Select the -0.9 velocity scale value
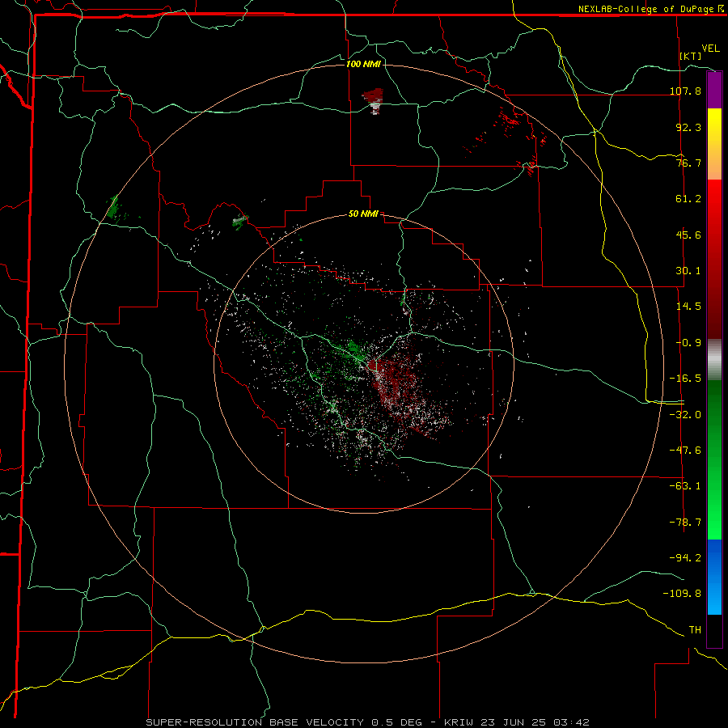Image resolution: width=728 pixels, height=728 pixels. click(x=688, y=343)
